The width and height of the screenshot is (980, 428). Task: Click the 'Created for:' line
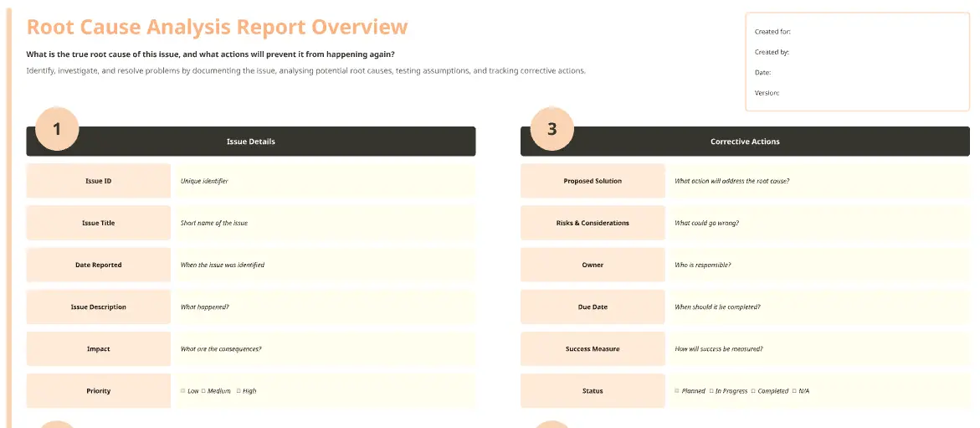(773, 31)
